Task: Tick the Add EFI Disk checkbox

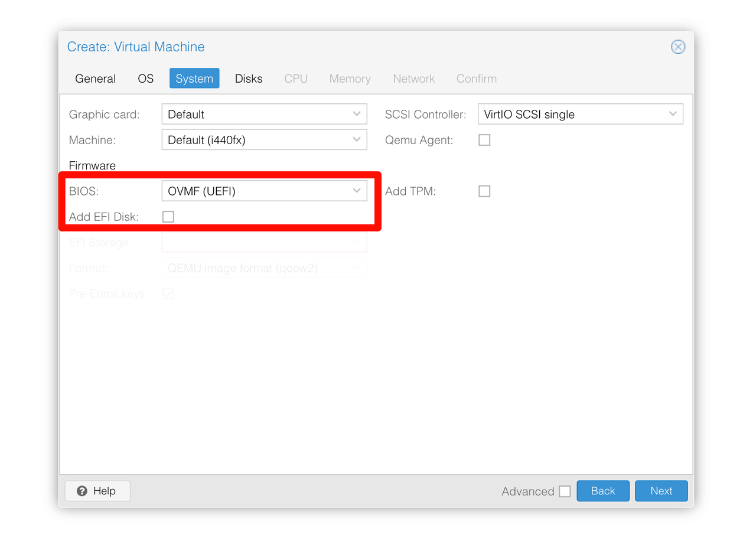Action: click(x=168, y=217)
